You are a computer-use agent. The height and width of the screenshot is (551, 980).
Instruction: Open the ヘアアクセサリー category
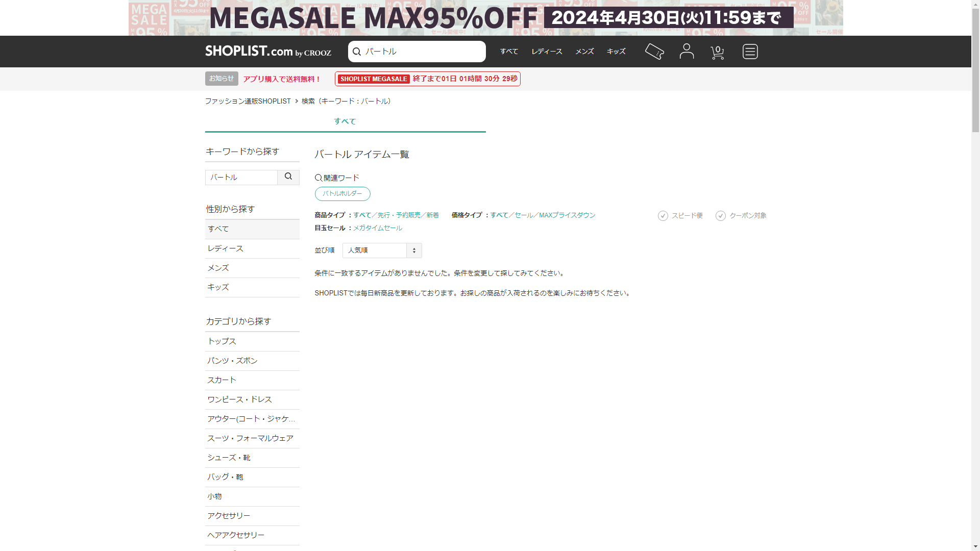coord(252,535)
